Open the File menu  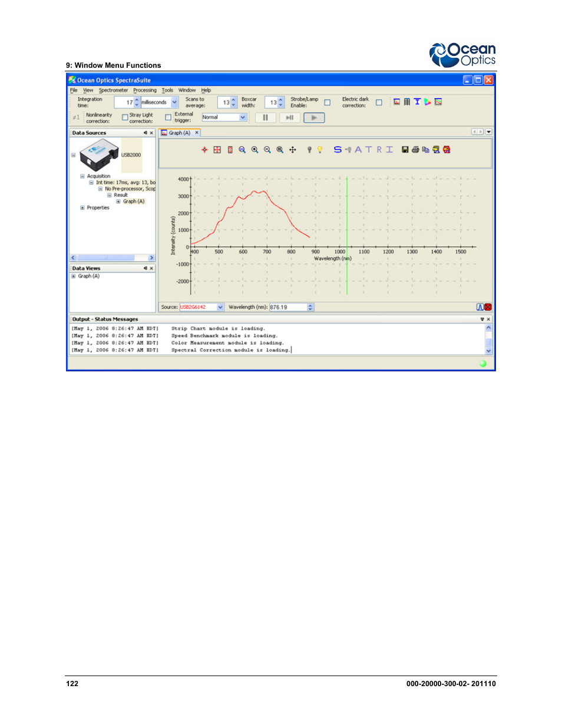click(x=74, y=90)
